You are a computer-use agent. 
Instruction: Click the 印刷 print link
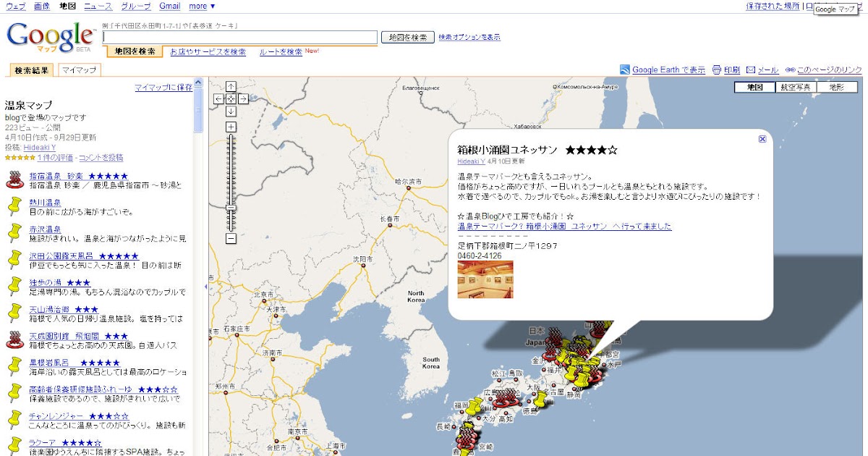point(732,69)
